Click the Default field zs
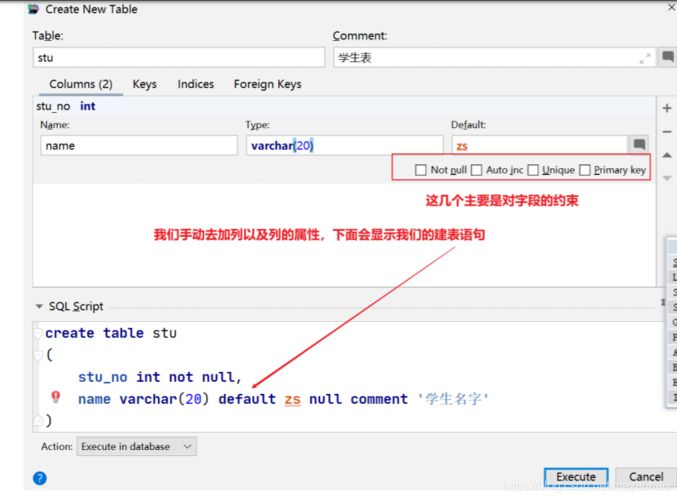Screen dimensions: 677x500 pyautogui.click(x=540, y=146)
